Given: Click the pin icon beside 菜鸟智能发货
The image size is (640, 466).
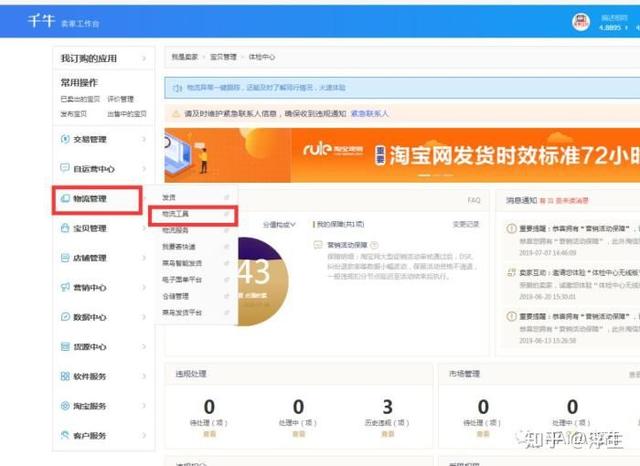Looking at the screenshot, I should pos(227,263).
